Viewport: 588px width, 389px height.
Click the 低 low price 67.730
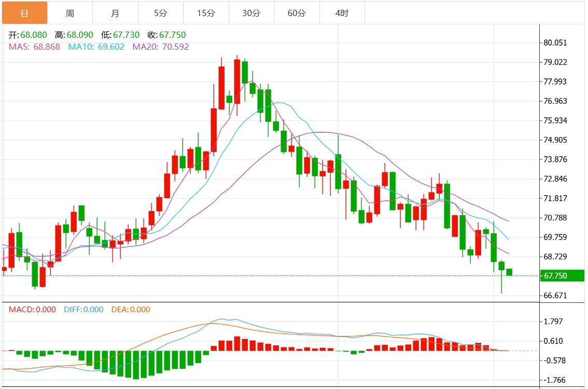120,35
